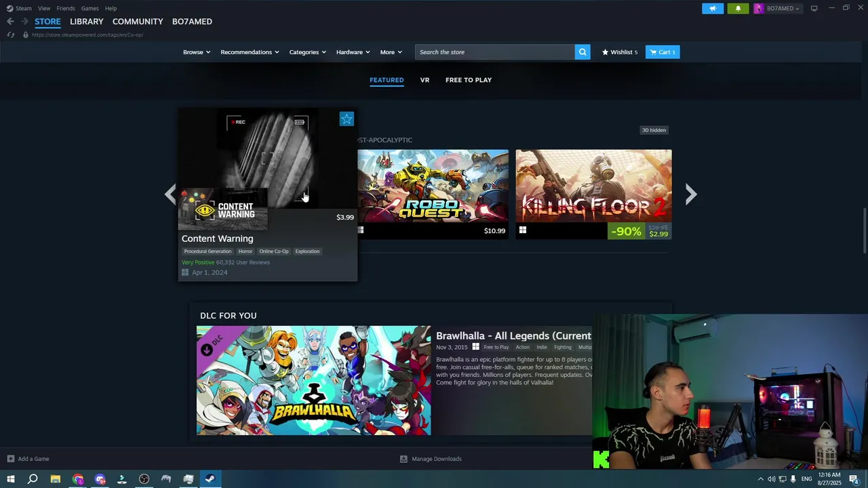Image resolution: width=868 pixels, height=488 pixels.
Task: Go back with the navigation arrow
Action: click(10, 22)
